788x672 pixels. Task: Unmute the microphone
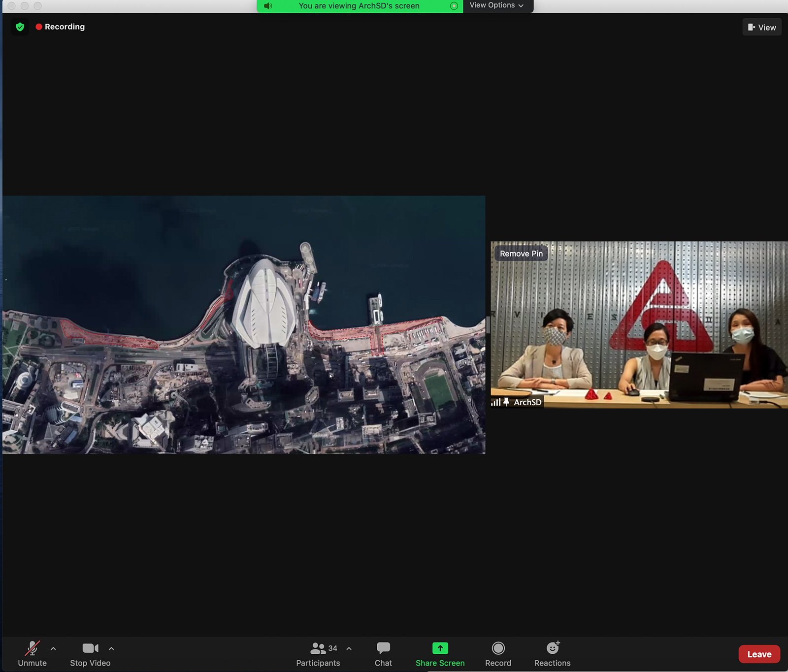[33, 654]
